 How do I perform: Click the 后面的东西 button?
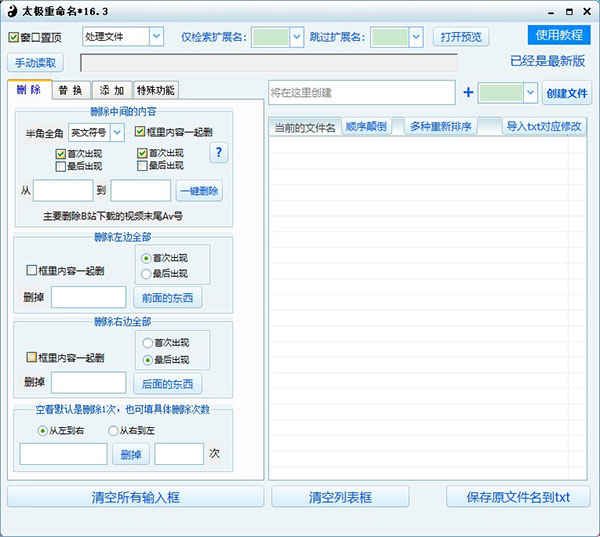[168, 384]
